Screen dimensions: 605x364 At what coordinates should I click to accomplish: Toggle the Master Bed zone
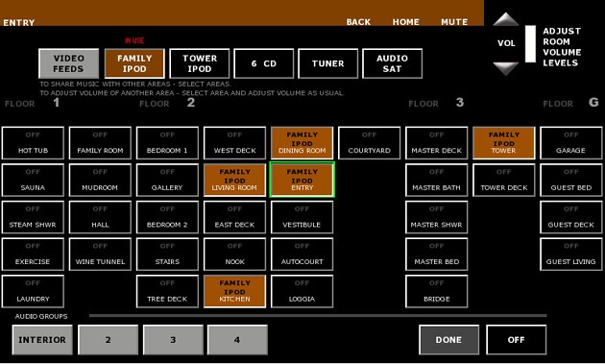coord(436,254)
